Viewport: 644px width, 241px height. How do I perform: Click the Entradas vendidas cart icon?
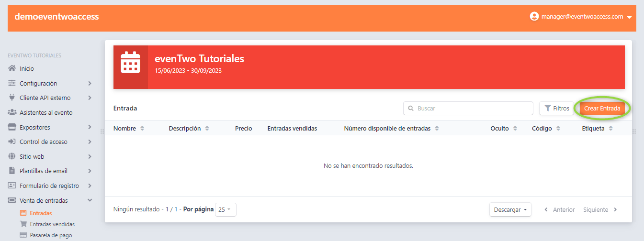(23, 224)
